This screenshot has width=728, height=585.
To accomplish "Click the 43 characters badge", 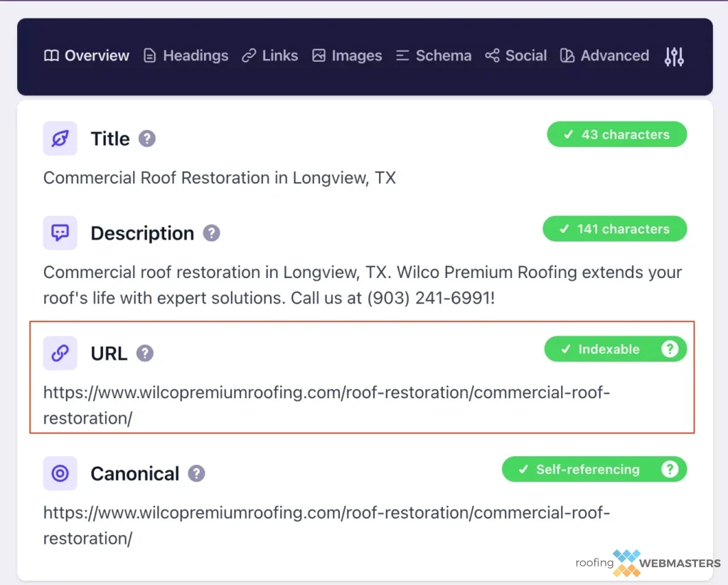I will point(616,134).
